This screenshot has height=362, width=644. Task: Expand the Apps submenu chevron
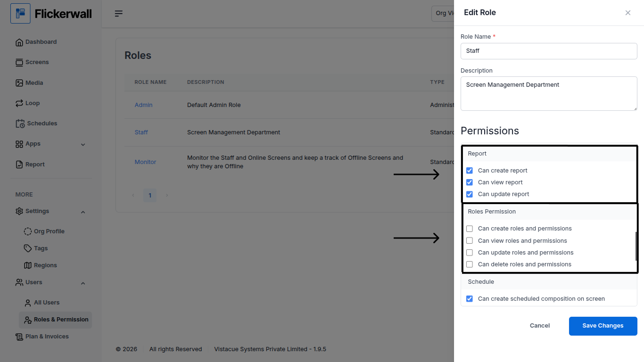pyautogui.click(x=83, y=145)
